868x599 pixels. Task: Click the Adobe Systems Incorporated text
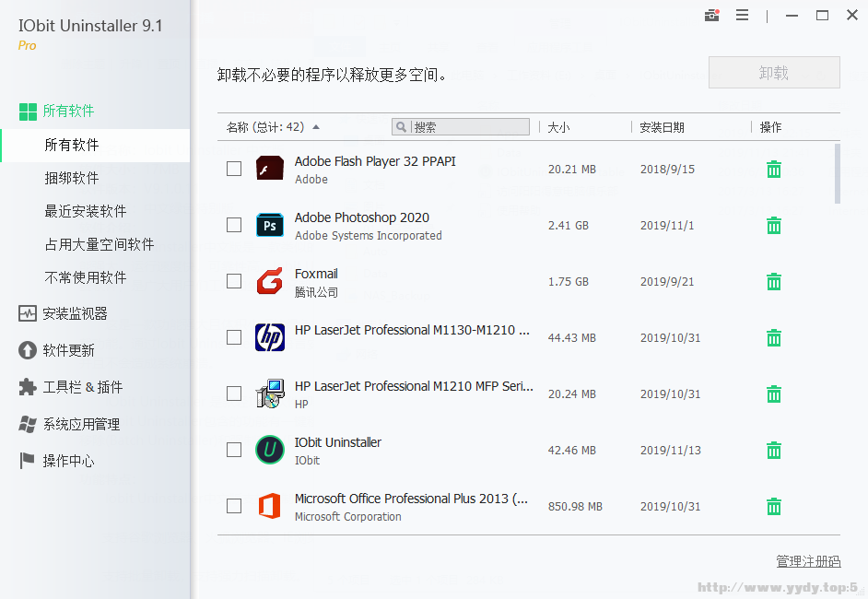point(369,235)
